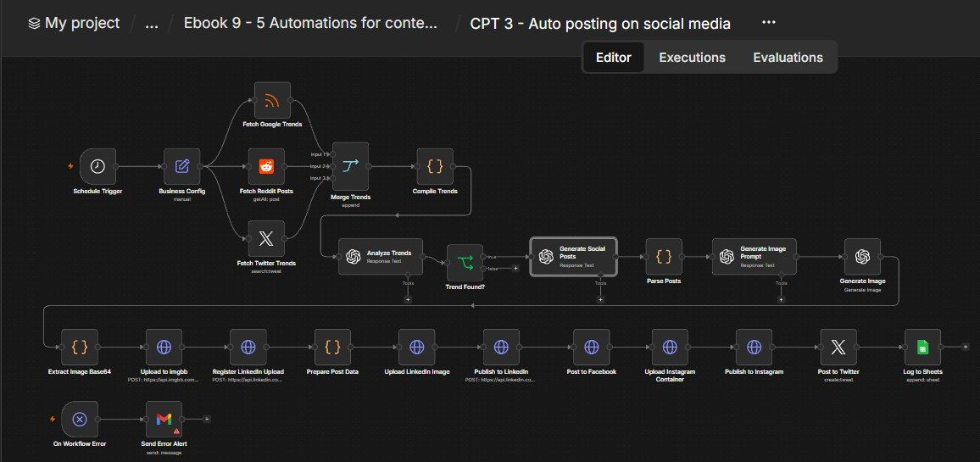
Task: Select the Log to Sheets node
Action: point(922,347)
